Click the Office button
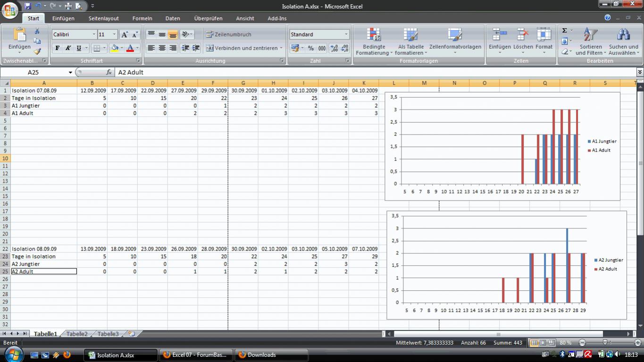This screenshot has height=362, width=644. point(10,10)
